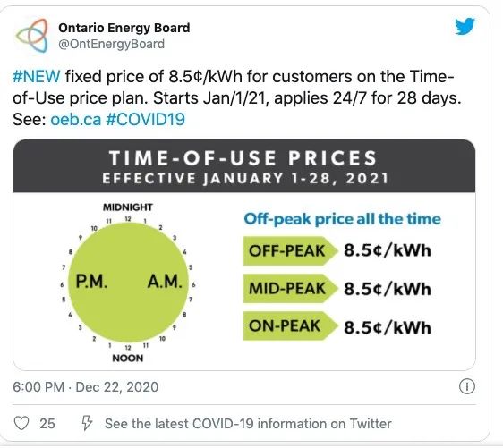Open the @OntEnergyBoard handle
The width and height of the screenshot is (503, 448).
pyautogui.click(x=111, y=44)
